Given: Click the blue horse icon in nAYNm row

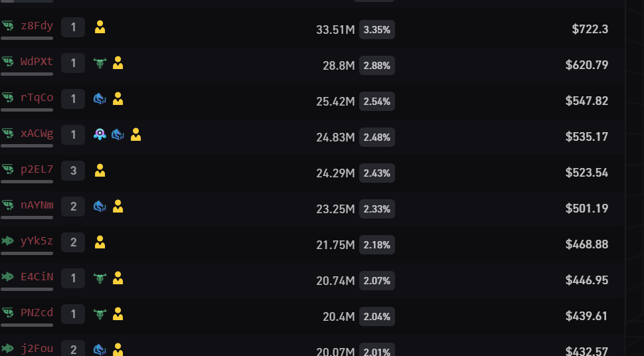Looking at the screenshot, I should pyautogui.click(x=100, y=207).
